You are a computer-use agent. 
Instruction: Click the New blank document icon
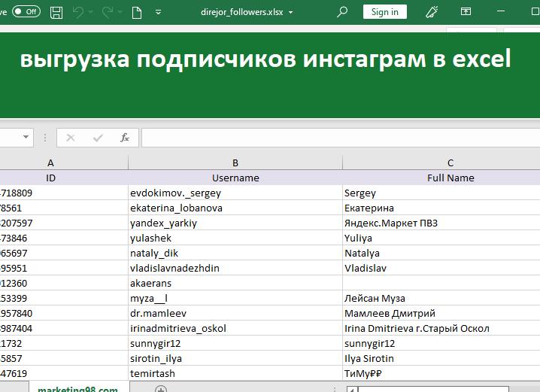136,12
